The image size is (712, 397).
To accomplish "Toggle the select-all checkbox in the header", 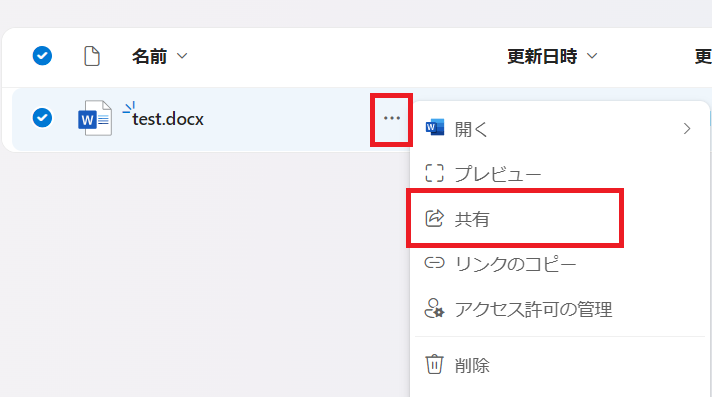I will point(42,56).
